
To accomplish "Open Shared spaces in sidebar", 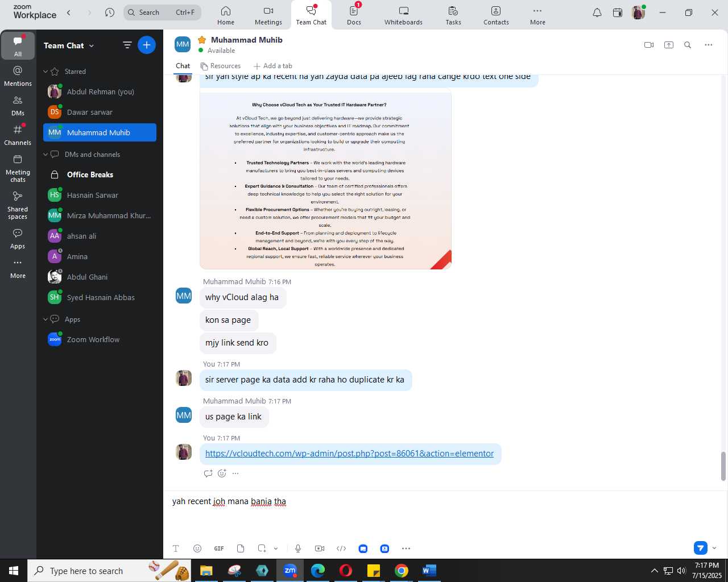I will 18,205.
